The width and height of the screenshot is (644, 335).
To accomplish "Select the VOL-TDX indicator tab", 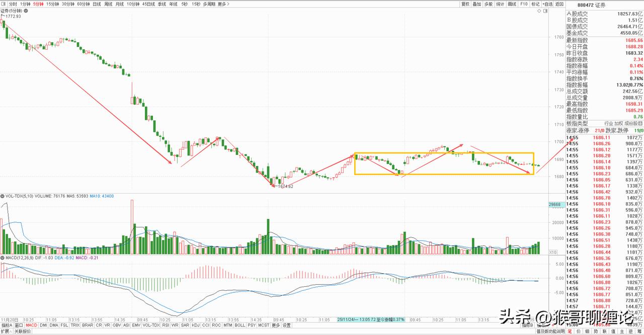I will tap(151, 325).
